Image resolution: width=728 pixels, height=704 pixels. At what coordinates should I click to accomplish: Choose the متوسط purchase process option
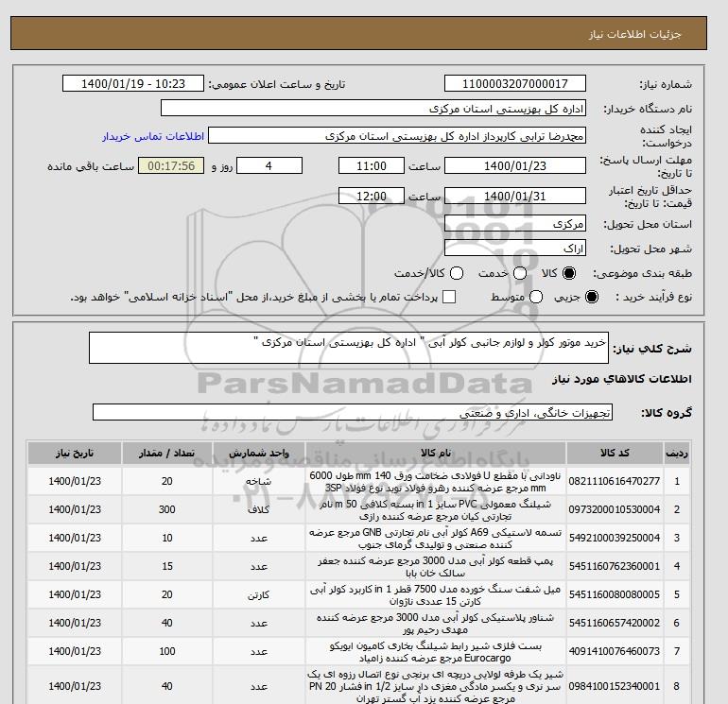pos(536,297)
